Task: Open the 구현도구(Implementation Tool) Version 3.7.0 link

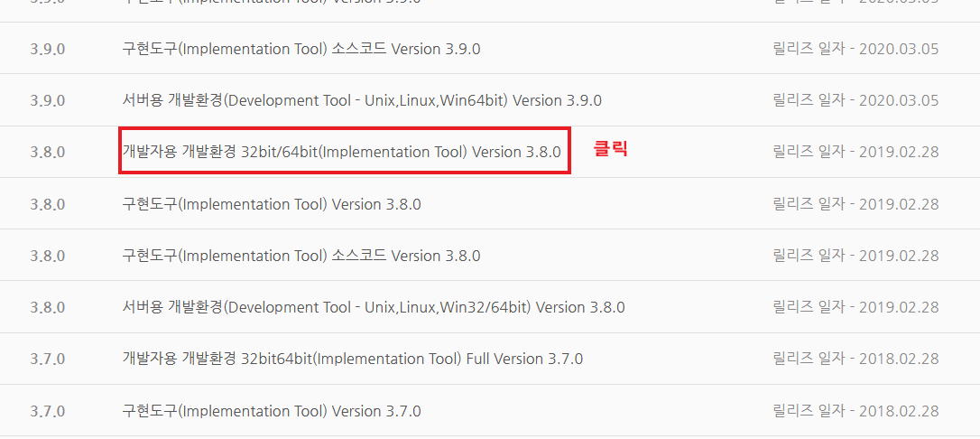Action: pos(271,411)
